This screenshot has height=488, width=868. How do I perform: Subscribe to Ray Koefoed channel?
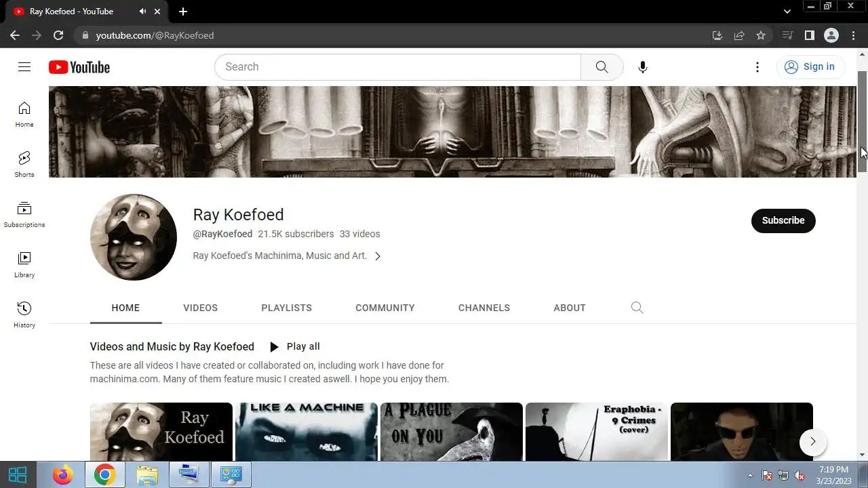(783, 220)
